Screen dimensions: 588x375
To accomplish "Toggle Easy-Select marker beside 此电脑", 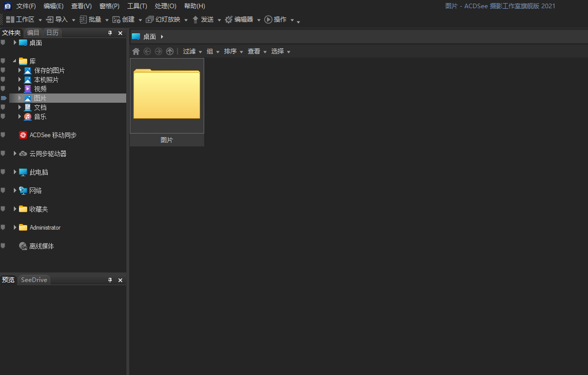I will tap(3, 172).
